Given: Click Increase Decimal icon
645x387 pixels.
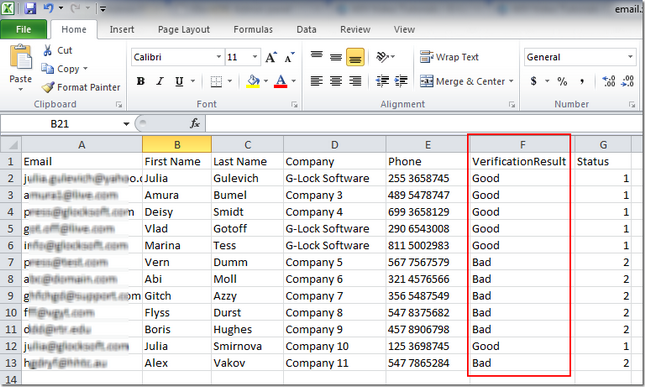Looking at the screenshot, I should [609, 81].
